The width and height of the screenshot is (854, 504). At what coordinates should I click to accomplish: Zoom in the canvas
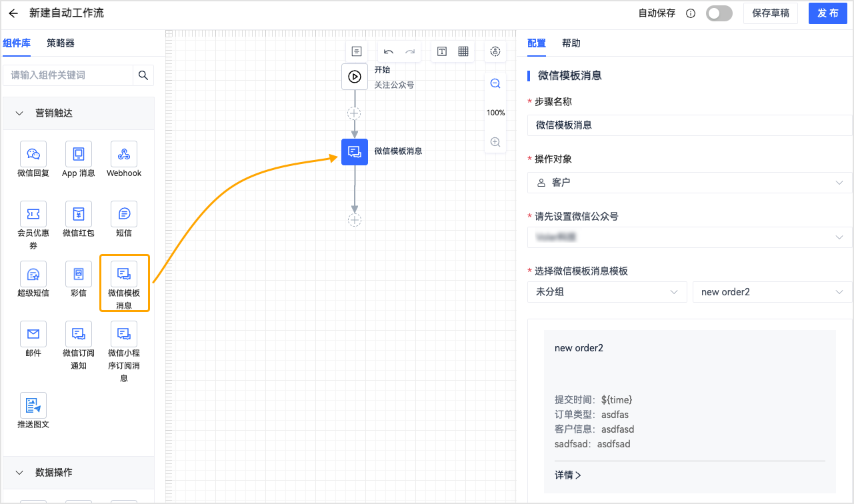[495, 142]
